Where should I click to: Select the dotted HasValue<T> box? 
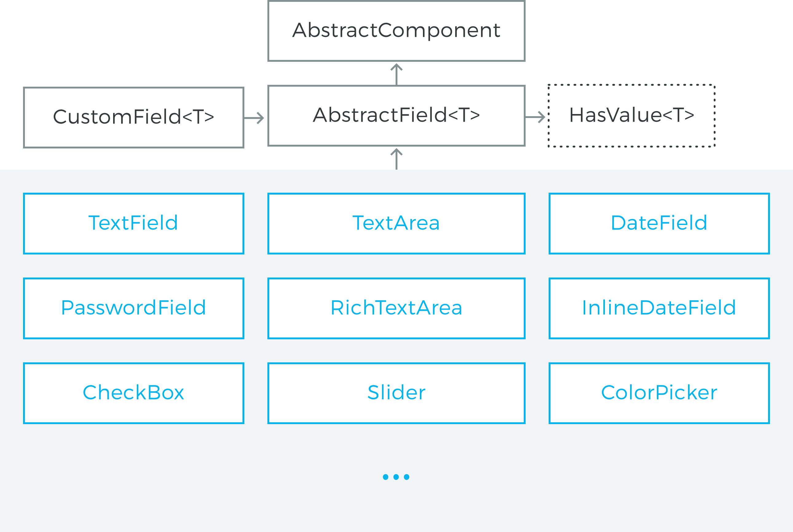click(632, 116)
